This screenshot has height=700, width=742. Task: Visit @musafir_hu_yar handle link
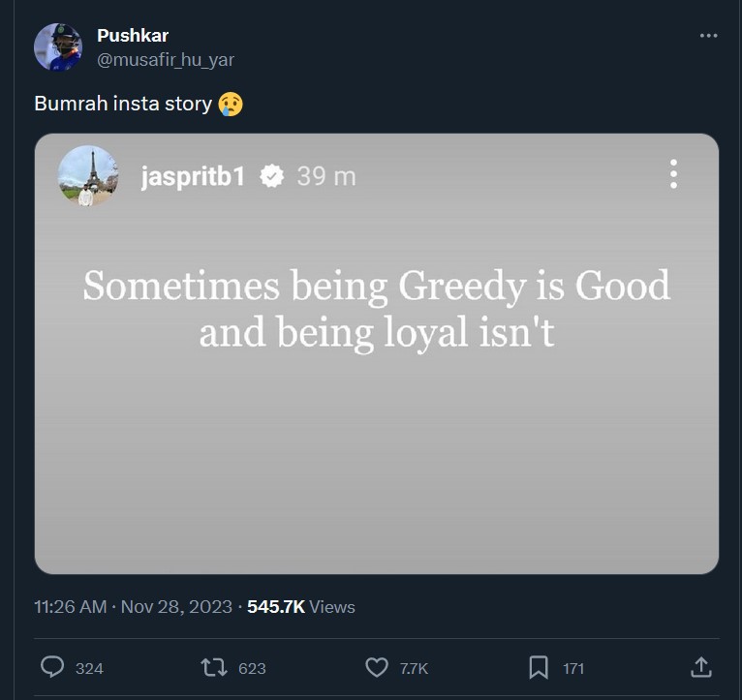click(166, 60)
